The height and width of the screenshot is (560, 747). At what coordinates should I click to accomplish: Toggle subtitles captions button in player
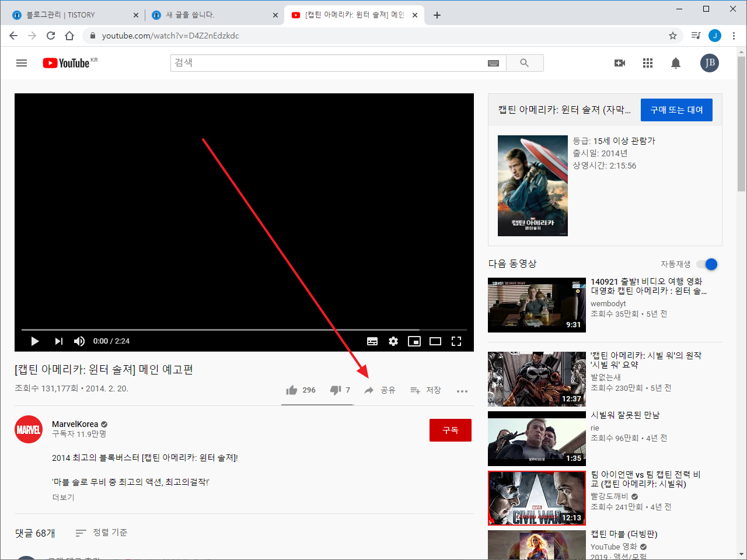pos(372,341)
